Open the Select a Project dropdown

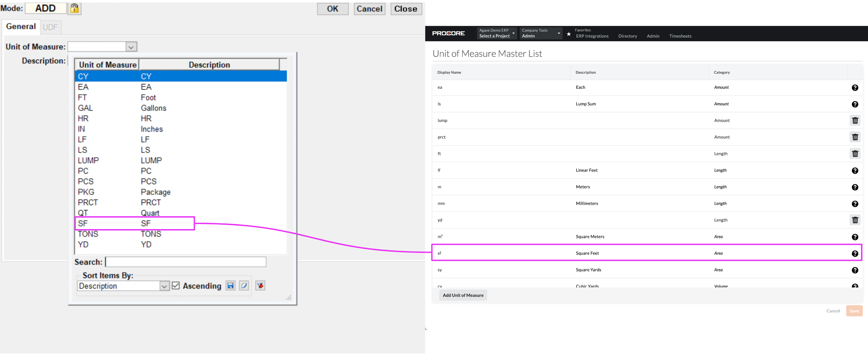tap(497, 33)
